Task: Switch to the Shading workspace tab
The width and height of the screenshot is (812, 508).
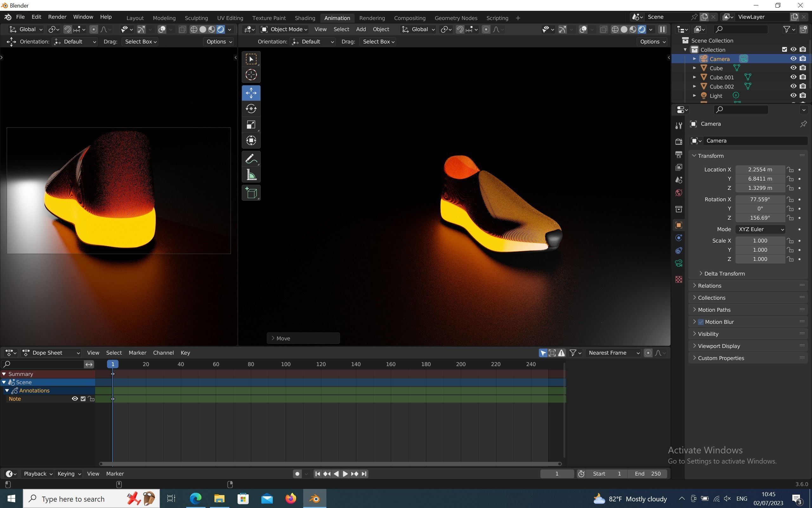Action: 305,18
